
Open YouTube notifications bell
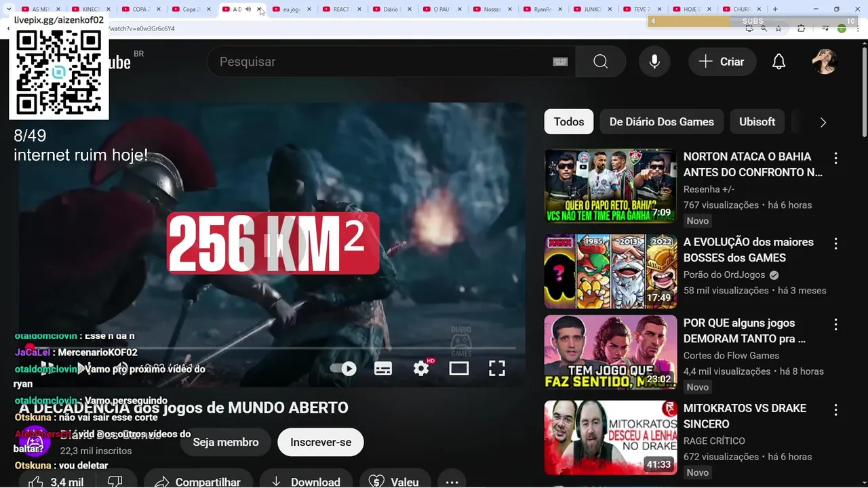click(x=779, y=62)
